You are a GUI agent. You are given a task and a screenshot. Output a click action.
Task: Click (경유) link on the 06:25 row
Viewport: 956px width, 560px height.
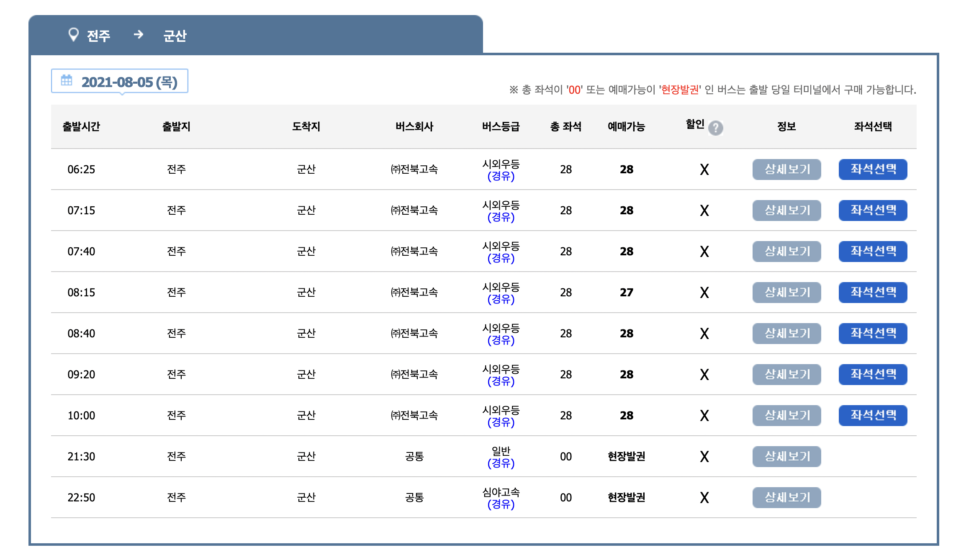click(501, 176)
